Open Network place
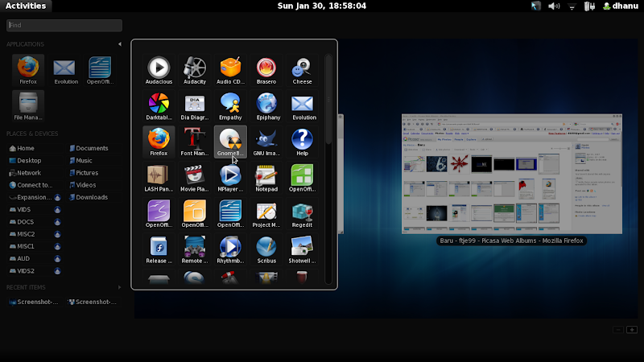The image size is (644, 362). (x=25, y=173)
